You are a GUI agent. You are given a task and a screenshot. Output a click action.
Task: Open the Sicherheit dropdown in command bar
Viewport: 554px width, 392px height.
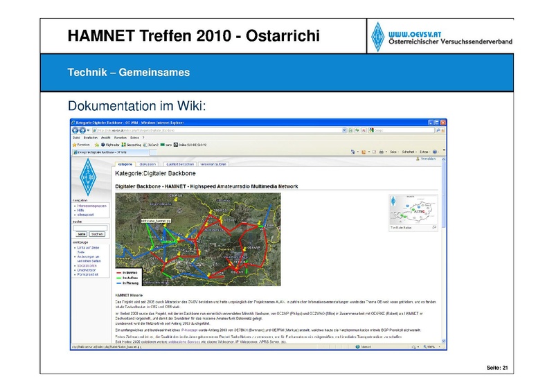pos(409,152)
